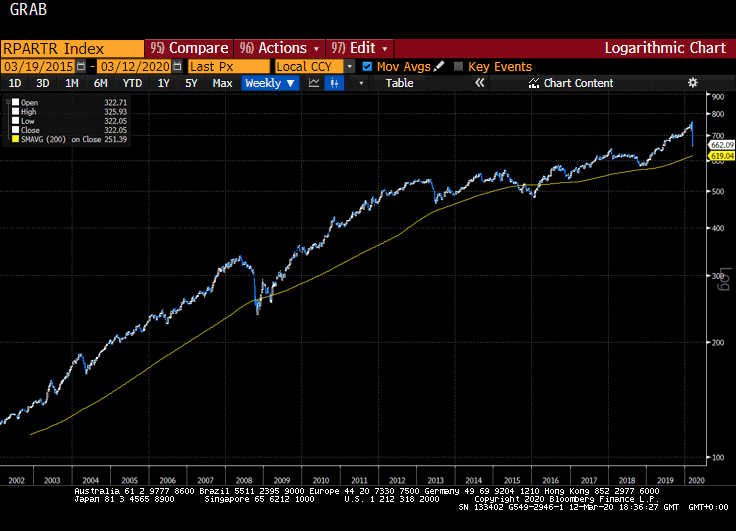Open chart settings gear icon
This screenshot has height=531, width=736.
692,83
